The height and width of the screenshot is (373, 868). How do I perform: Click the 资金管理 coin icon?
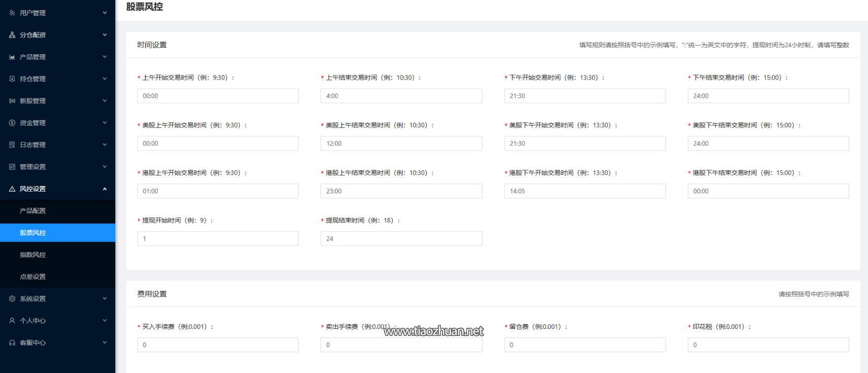coord(12,123)
